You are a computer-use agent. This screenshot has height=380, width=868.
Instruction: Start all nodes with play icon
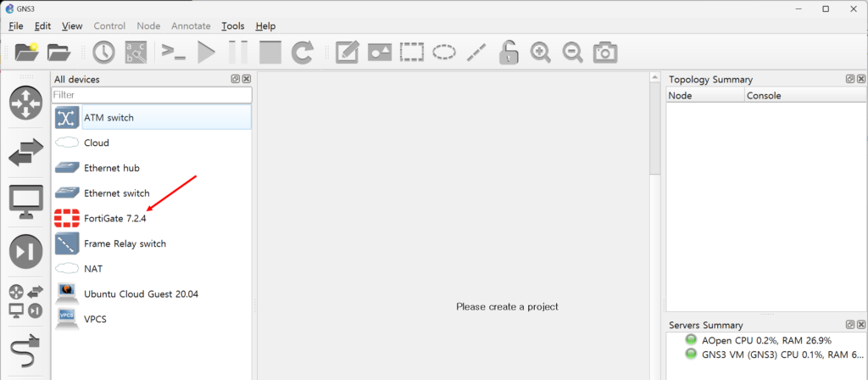pos(207,52)
